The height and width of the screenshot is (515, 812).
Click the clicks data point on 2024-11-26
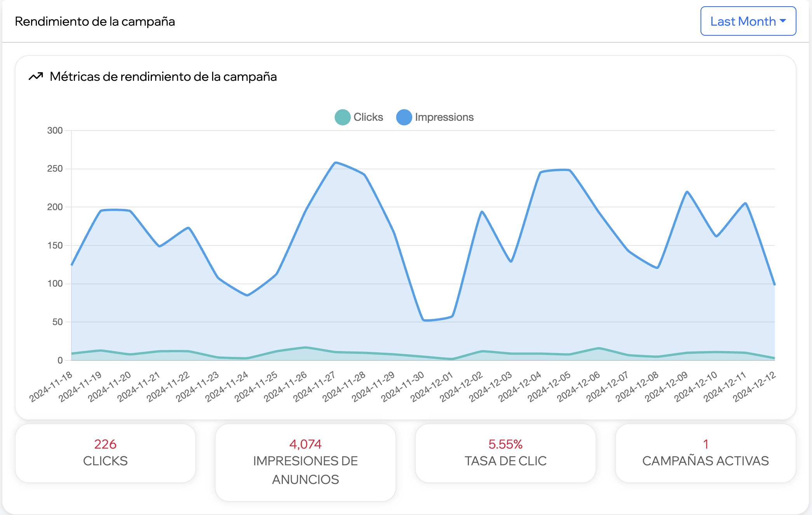(306, 347)
